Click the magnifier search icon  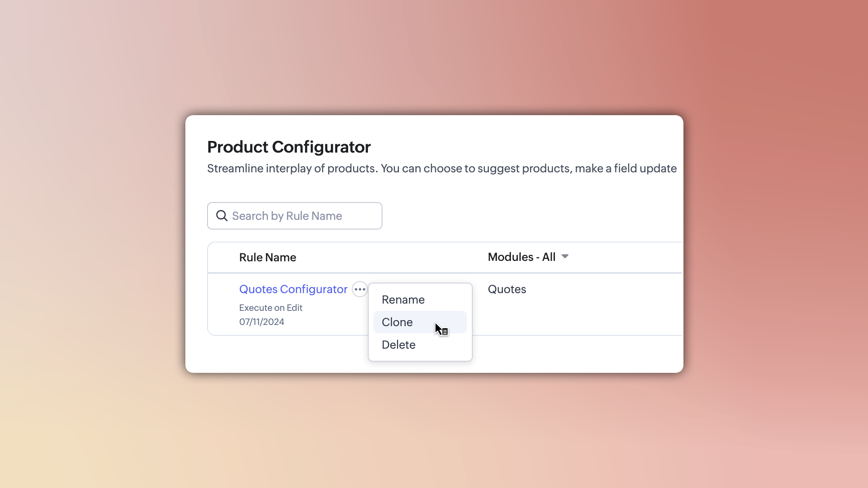coord(222,216)
